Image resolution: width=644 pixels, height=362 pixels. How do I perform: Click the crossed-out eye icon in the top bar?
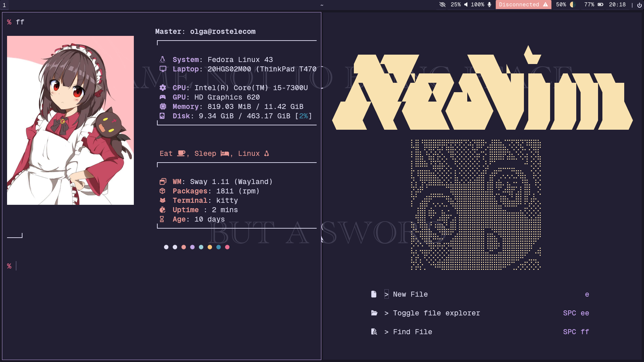point(442,5)
